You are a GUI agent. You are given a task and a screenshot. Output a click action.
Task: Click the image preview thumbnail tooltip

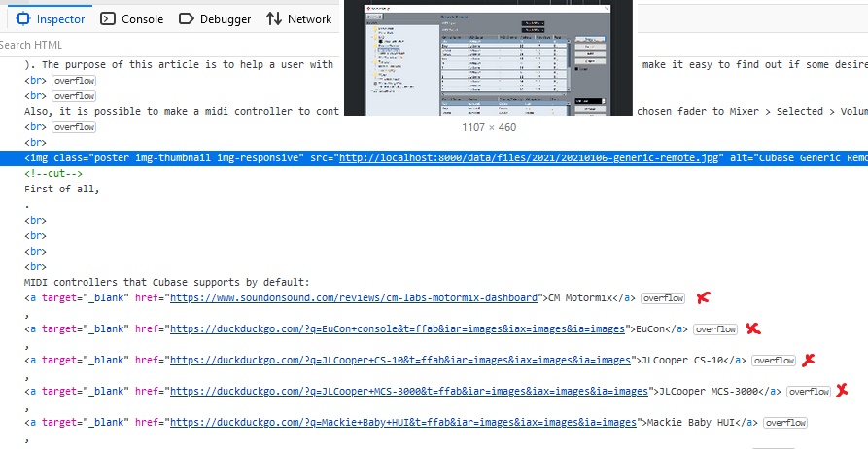coord(488,57)
